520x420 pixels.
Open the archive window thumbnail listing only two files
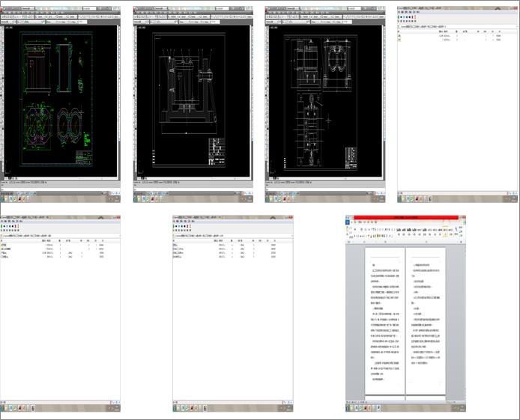(x=458, y=105)
